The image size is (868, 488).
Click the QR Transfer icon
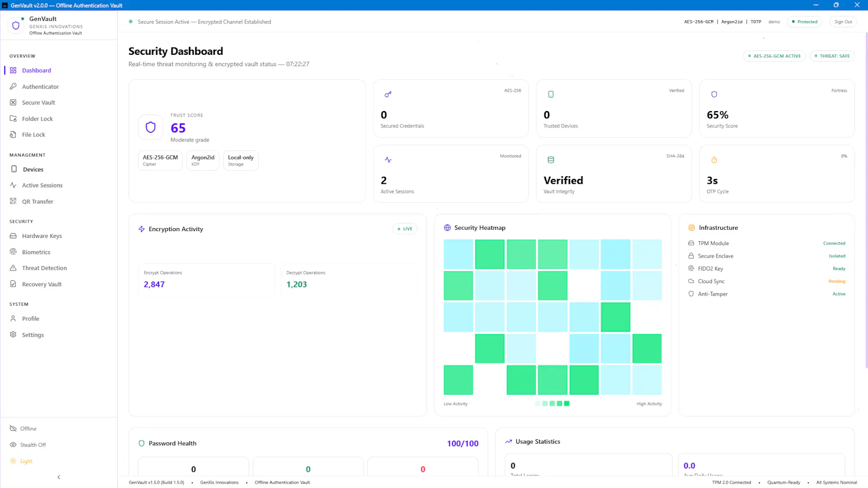[x=13, y=201]
